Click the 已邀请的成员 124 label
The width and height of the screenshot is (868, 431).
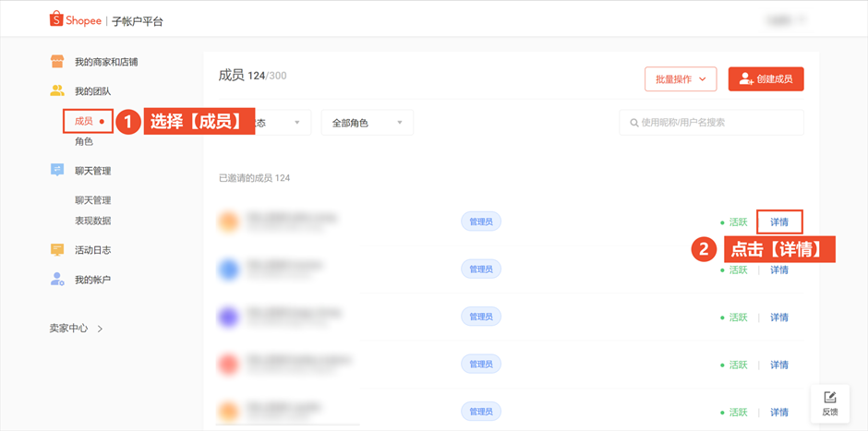pyautogui.click(x=255, y=178)
